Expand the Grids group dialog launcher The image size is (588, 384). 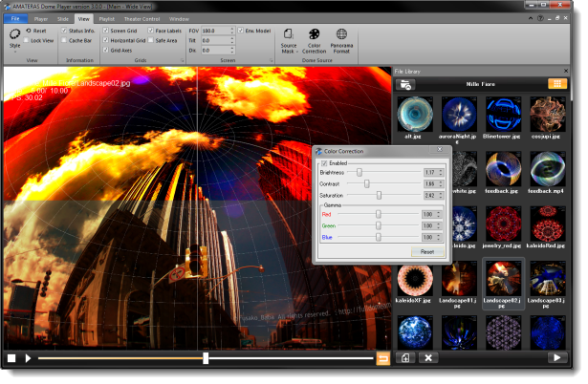pos(183,60)
